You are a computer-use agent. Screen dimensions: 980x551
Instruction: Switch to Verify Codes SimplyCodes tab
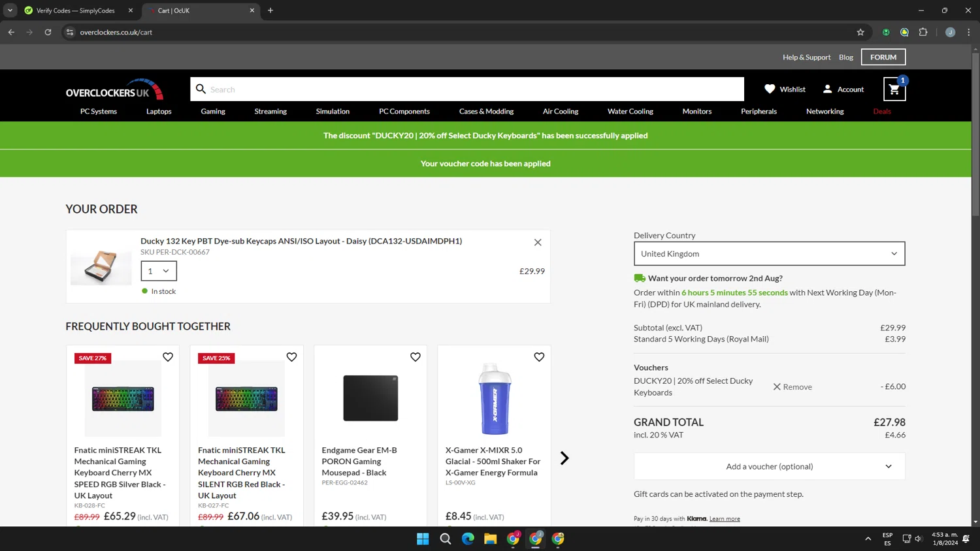(x=75, y=10)
